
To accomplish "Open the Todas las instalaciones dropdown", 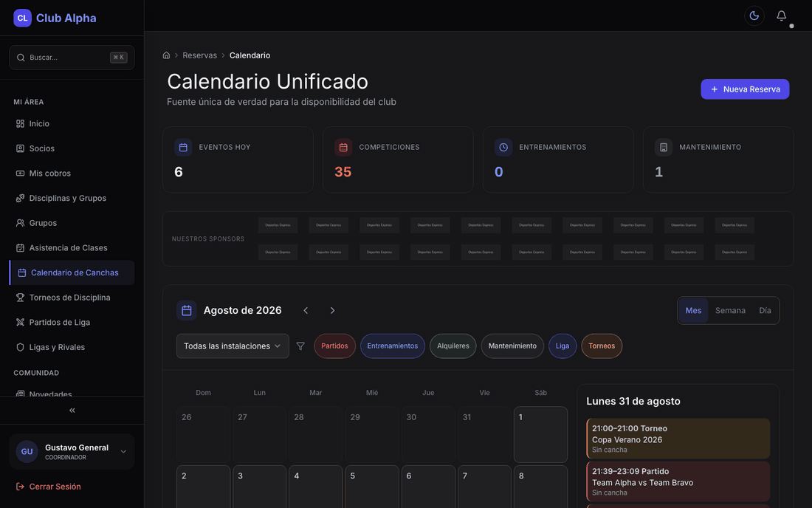I will tap(233, 346).
